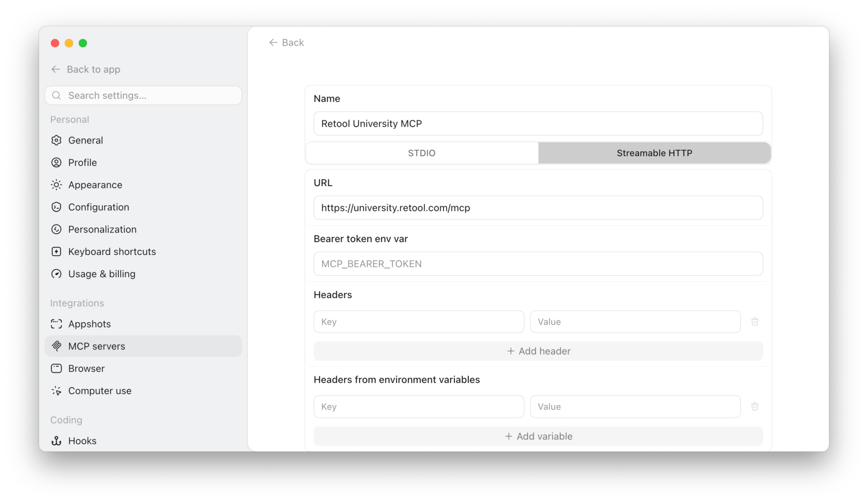This screenshot has width=868, height=503.
Task: Click the plus icon on Add variable
Action: click(x=508, y=436)
